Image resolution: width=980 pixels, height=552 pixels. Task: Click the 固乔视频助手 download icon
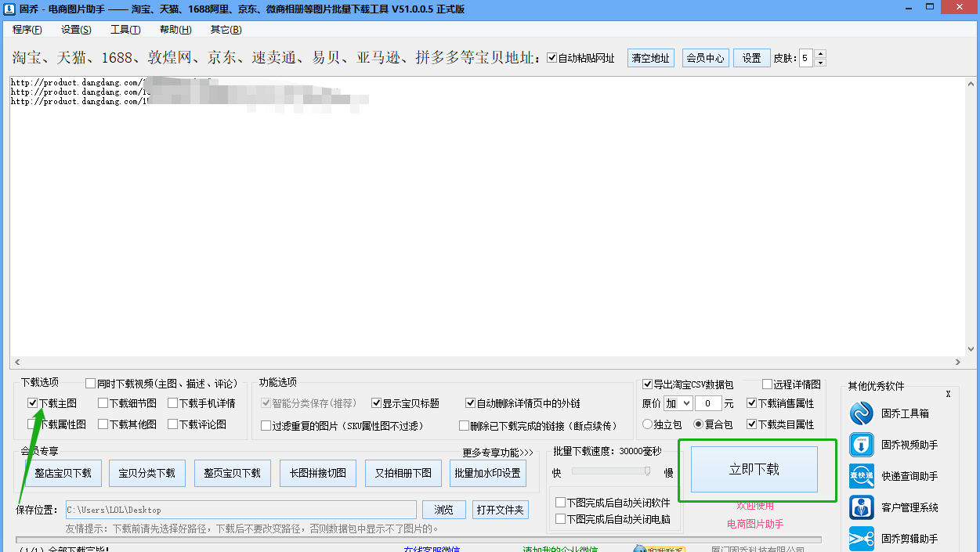tap(862, 445)
